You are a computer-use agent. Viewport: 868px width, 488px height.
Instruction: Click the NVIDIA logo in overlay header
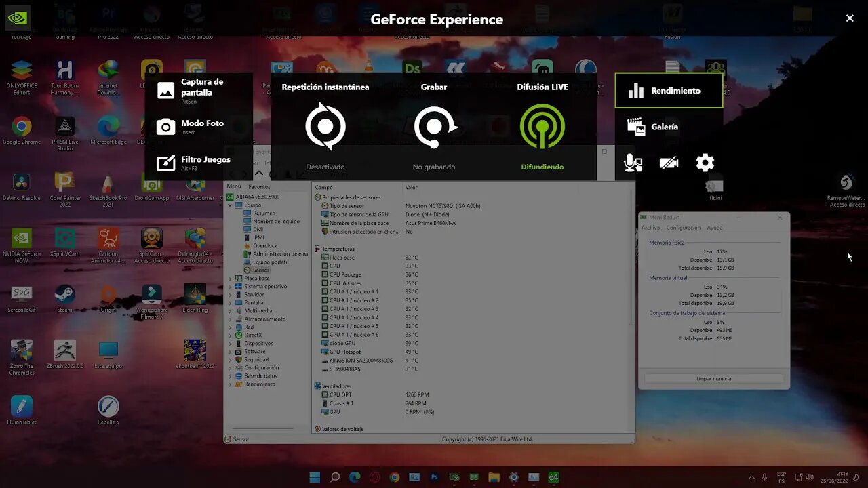[17, 18]
